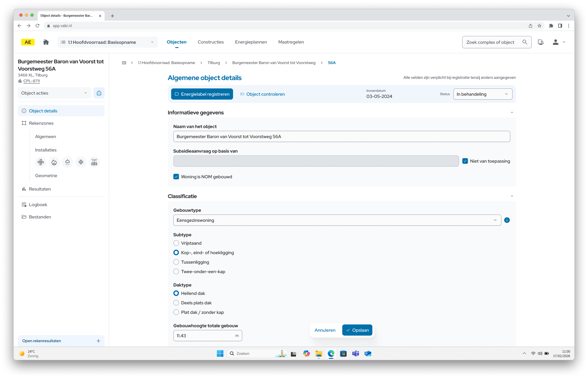Click the home icon in header
The height and width of the screenshot is (378, 588).
46,42
